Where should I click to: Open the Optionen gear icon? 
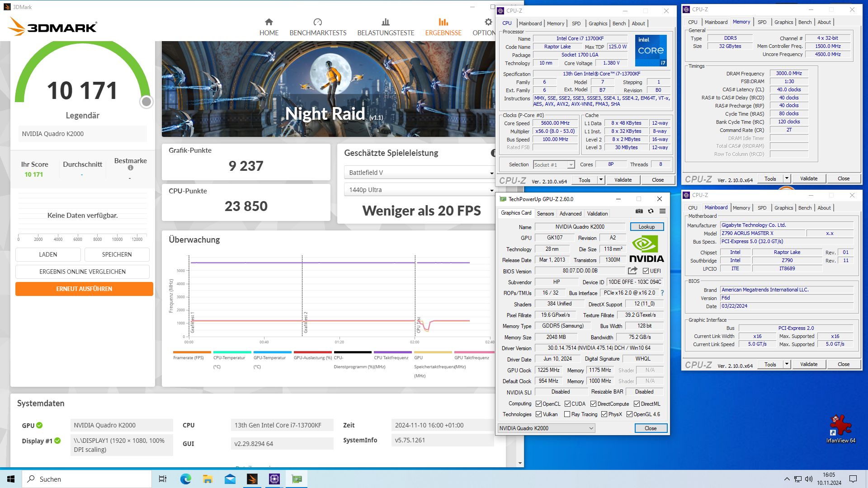[488, 22]
